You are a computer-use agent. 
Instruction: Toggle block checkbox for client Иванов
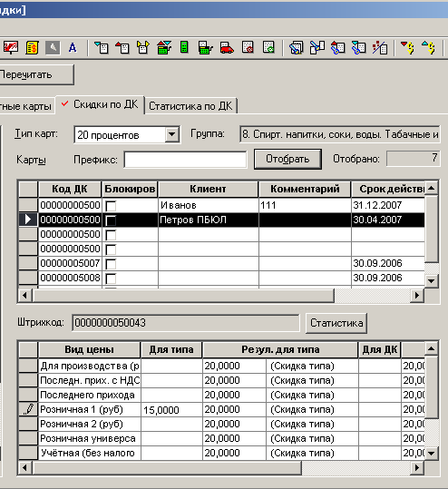111,206
